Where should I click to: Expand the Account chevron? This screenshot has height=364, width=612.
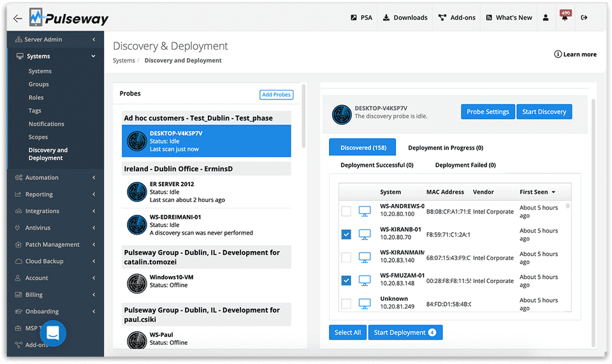(94, 278)
